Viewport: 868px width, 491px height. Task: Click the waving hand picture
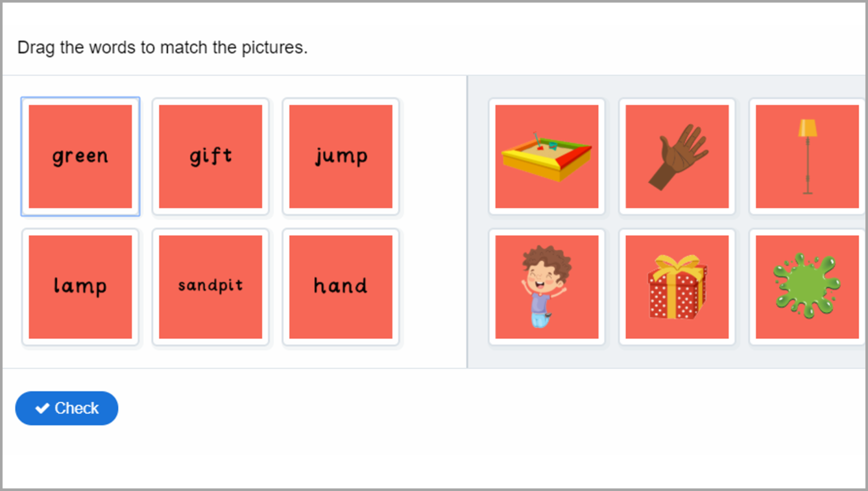[676, 157]
